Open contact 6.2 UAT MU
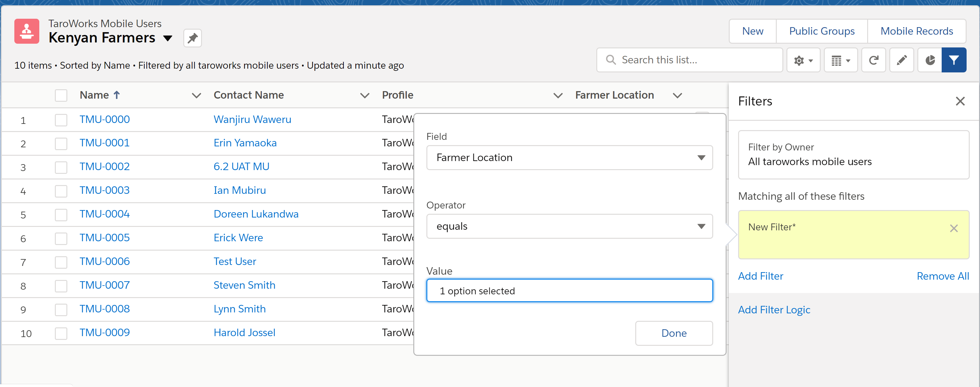This screenshot has width=980, height=387. [242, 166]
